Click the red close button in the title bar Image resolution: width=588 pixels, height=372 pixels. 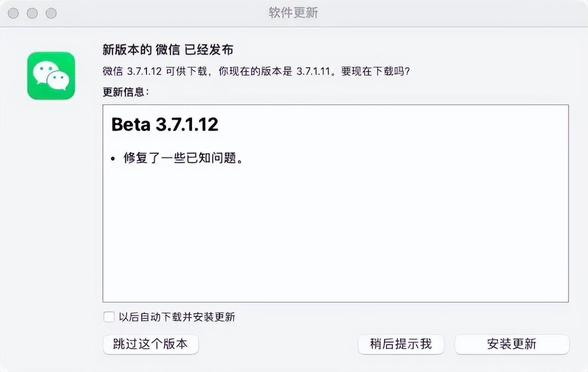(x=13, y=13)
